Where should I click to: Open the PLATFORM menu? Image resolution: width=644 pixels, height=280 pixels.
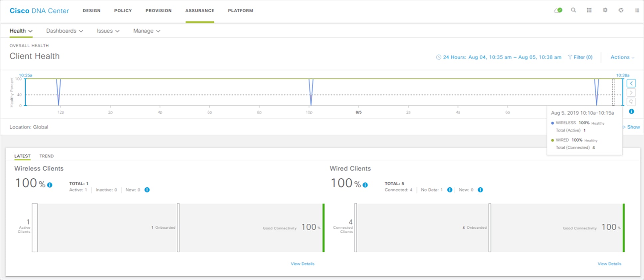click(240, 11)
